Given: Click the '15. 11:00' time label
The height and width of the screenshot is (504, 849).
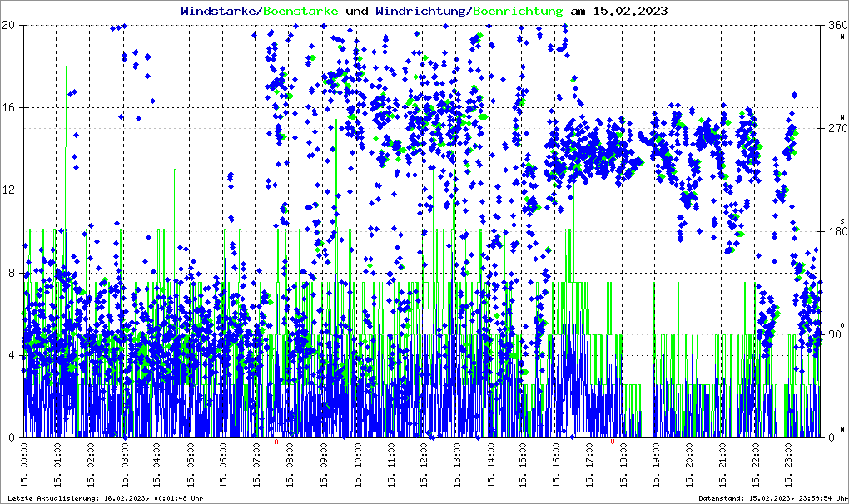Looking at the screenshot, I should coord(390,466).
